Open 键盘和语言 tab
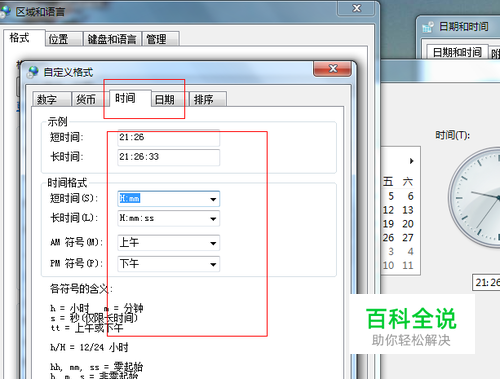The width and height of the screenshot is (500, 379). pyautogui.click(x=112, y=39)
